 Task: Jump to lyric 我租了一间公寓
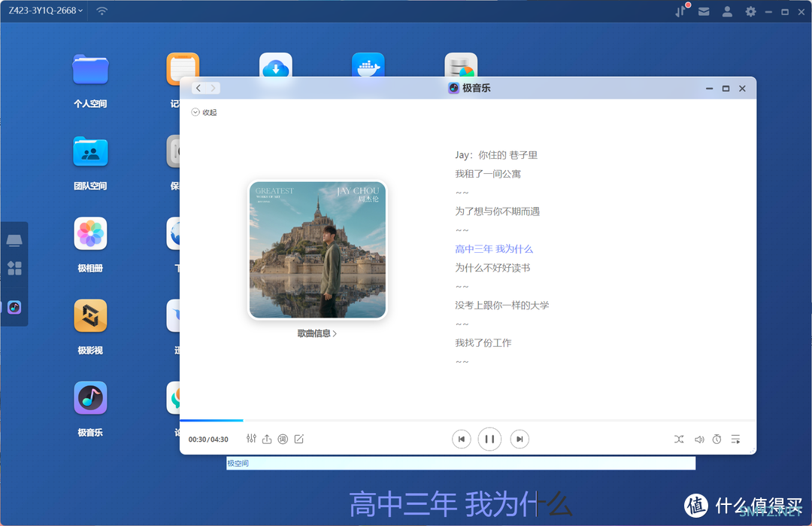[488, 174]
